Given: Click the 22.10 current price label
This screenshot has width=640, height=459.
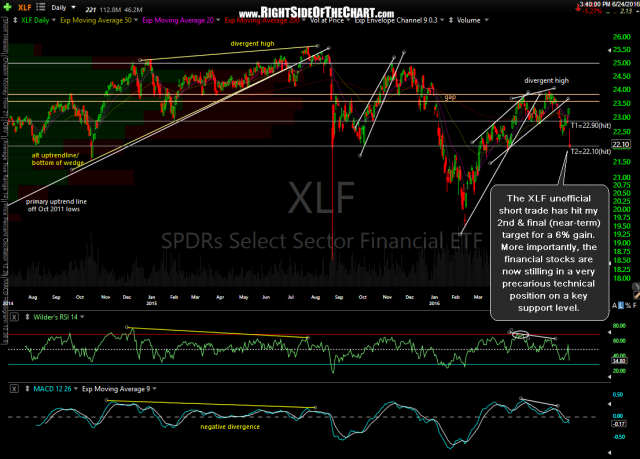Looking at the screenshot, I should click(620, 144).
